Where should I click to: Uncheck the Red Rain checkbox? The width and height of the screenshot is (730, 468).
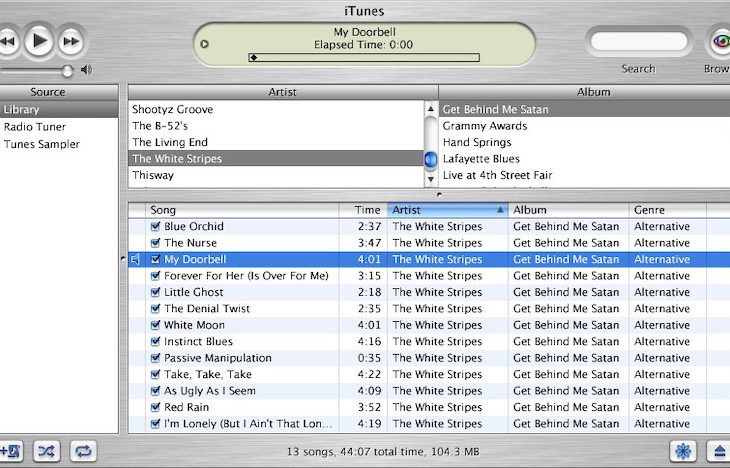coord(155,407)
